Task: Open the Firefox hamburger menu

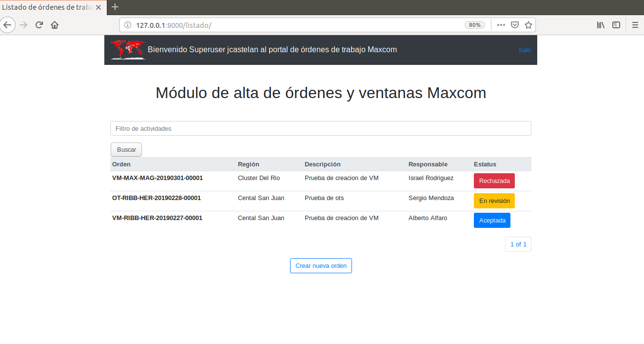Action: 635,25
